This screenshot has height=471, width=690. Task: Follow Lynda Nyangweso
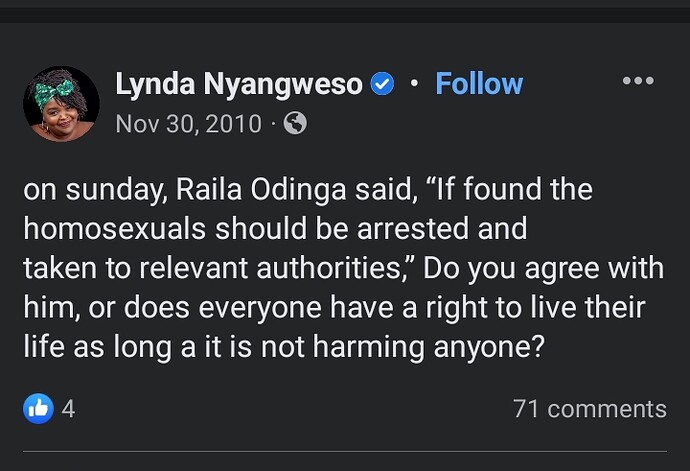tap(479, 84)
